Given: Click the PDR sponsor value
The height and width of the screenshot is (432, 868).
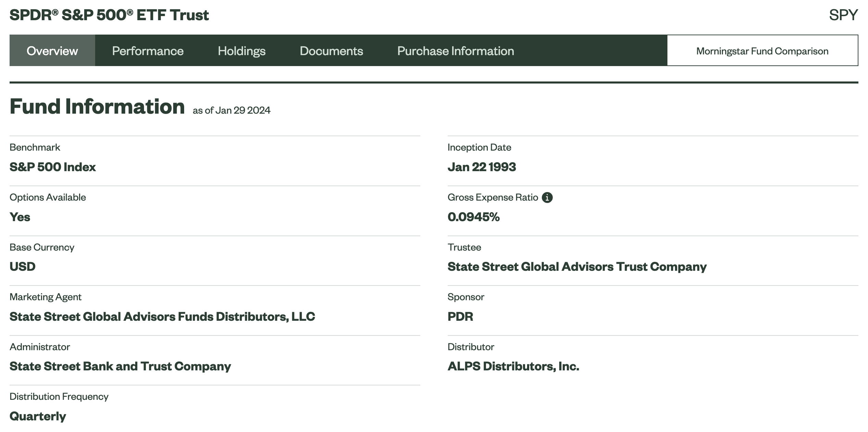Looking at the screenshot, I should click(x=460, y=317).
